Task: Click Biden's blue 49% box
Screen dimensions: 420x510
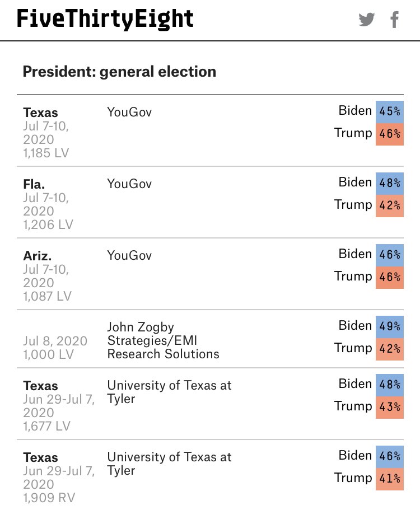Action: [389, 326]
